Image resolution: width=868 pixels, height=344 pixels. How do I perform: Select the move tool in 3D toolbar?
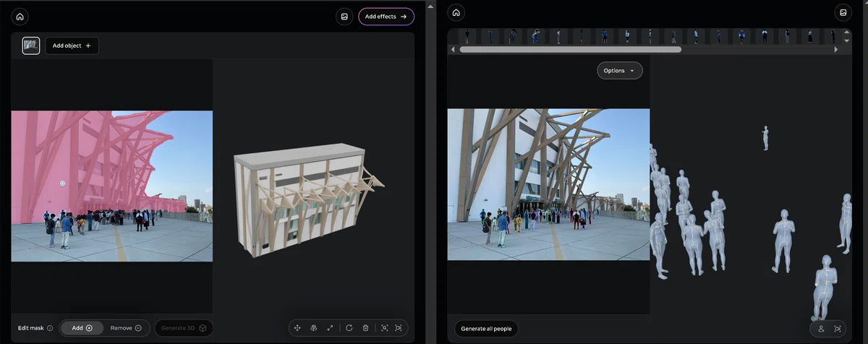pos(297,328)
